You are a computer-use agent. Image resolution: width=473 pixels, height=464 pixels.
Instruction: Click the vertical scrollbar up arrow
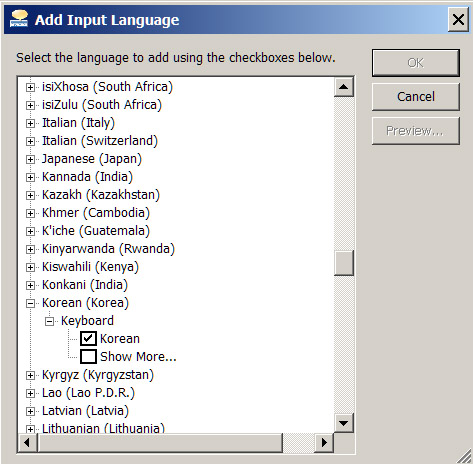point(344,87)
